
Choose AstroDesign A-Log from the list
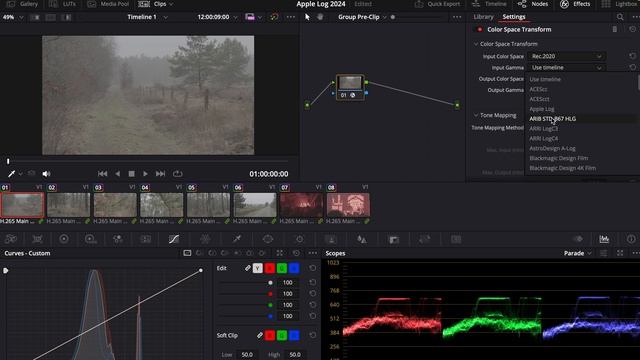552,148
